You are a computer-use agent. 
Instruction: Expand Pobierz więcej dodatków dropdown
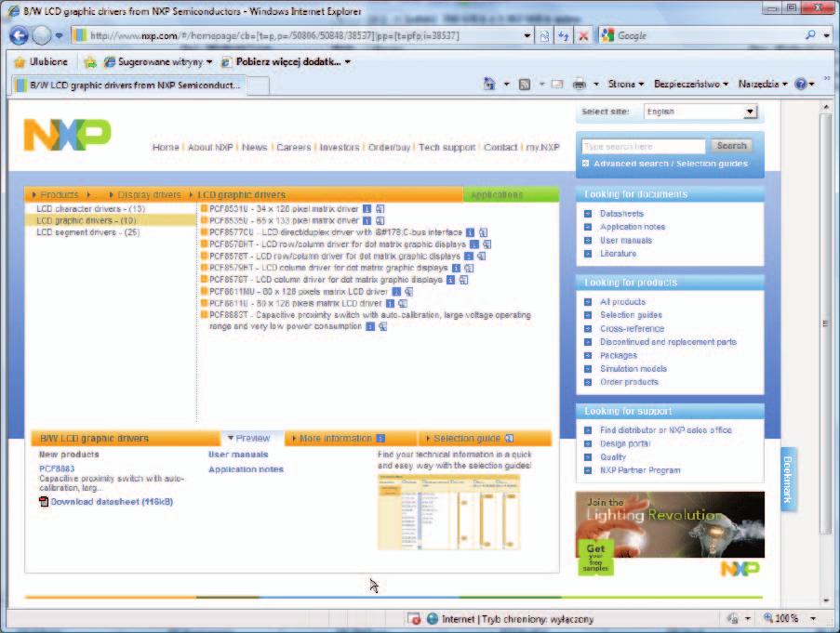tap(348, 62)
